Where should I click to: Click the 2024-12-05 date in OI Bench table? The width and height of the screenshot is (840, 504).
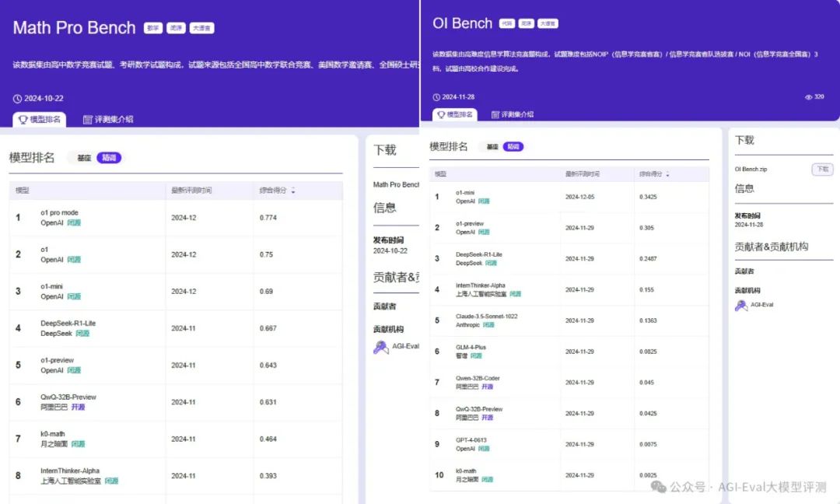[x=579, y=197]
